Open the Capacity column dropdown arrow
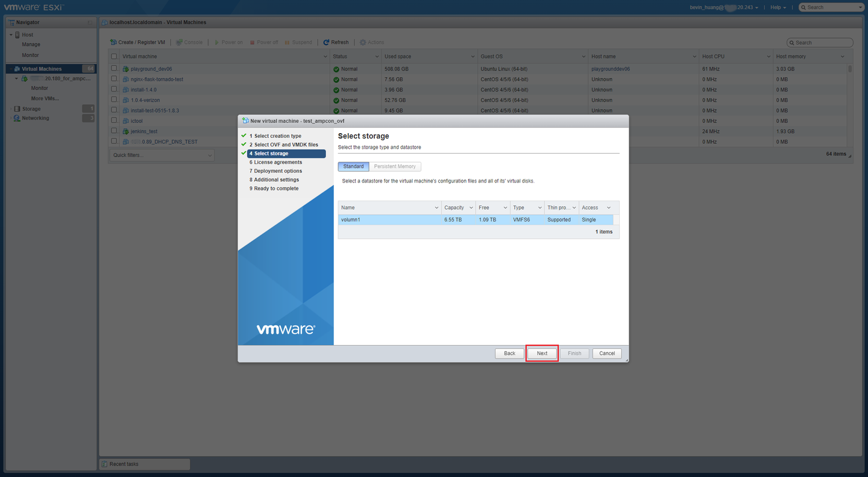The width and height of the screenshot is (868, 477). (x=471, y=208)
